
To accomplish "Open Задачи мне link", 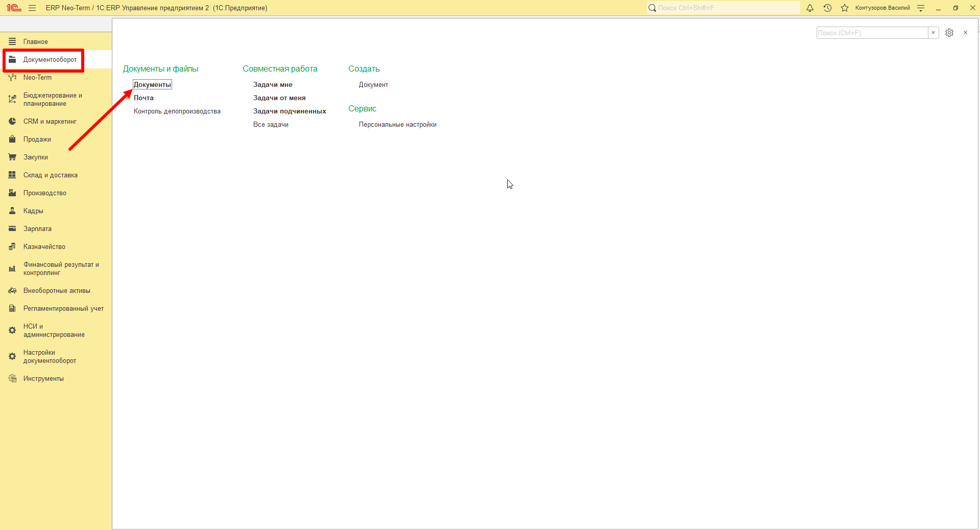I will [x=273, y=85].
